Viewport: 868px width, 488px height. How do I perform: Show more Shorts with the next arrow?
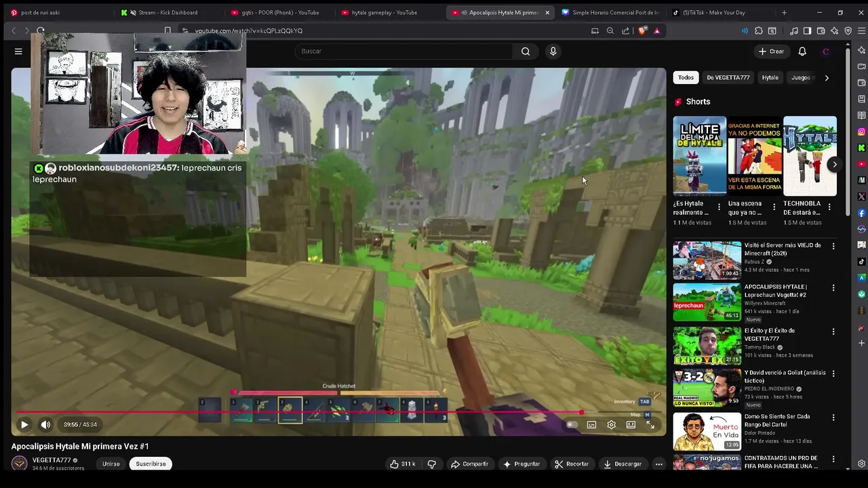[x=835, y=165]
